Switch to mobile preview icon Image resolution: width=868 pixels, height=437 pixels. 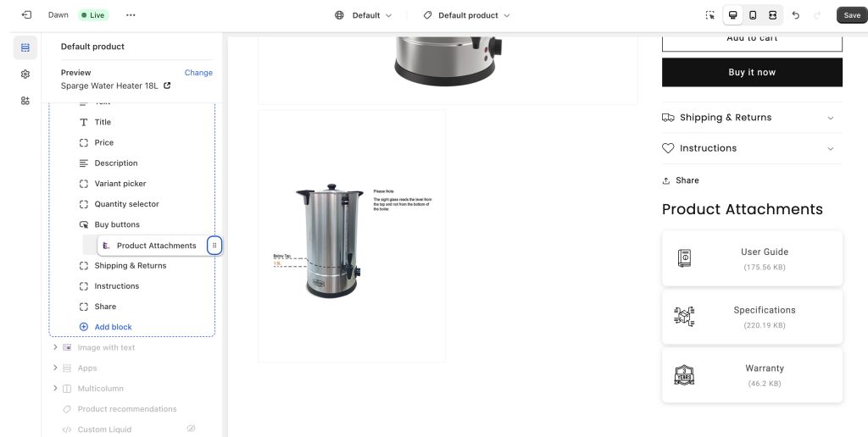[x=753, y=15]
